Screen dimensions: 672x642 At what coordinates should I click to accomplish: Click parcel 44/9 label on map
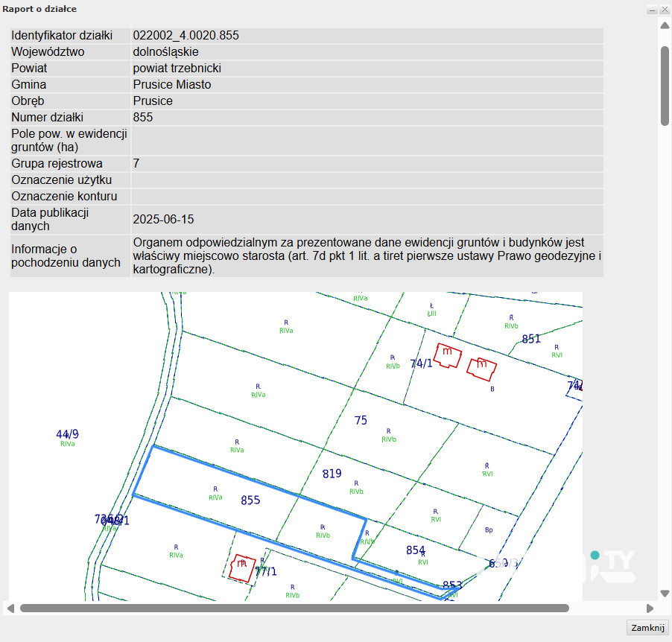(x=67, y=434)
